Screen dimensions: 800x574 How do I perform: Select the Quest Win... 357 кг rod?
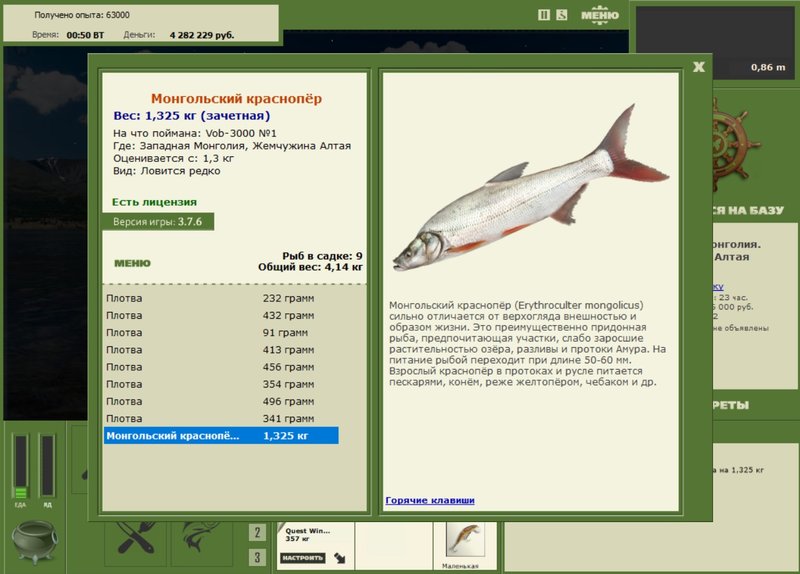(308, 535)
